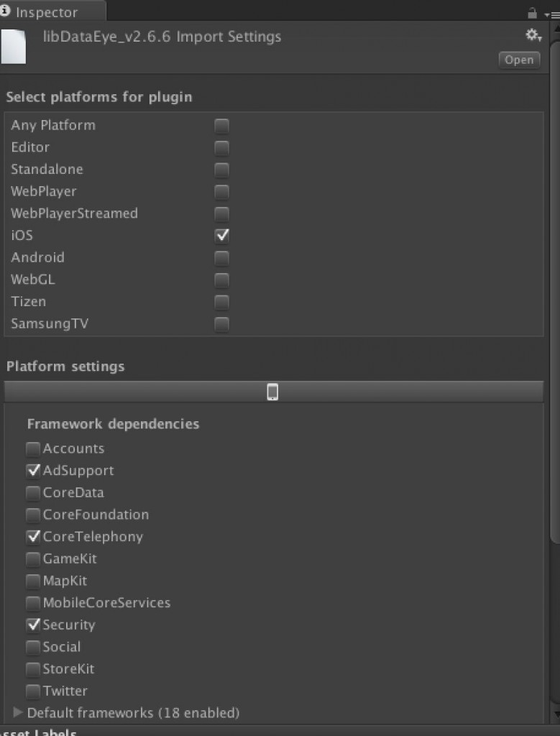Click the Open button
Screen dimensions: 560x736
[519, 60]
